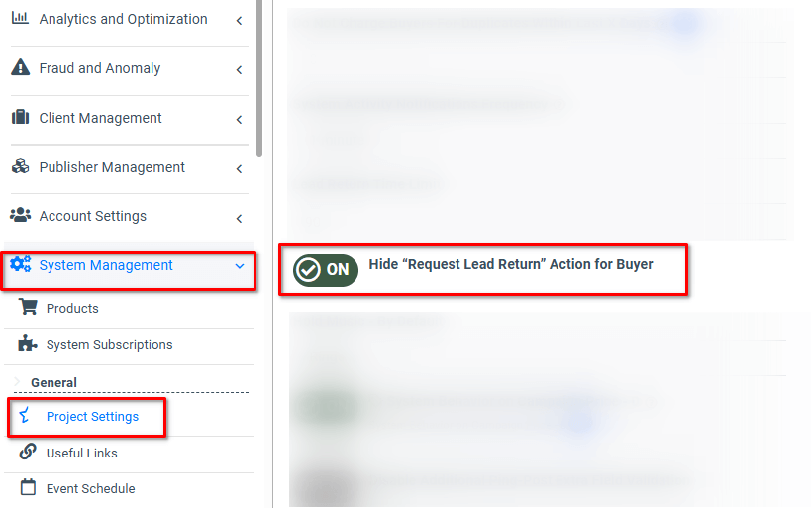Click the Client Management briefcase icon
This screenshot has width=812, height=508.
pos(20,117)
